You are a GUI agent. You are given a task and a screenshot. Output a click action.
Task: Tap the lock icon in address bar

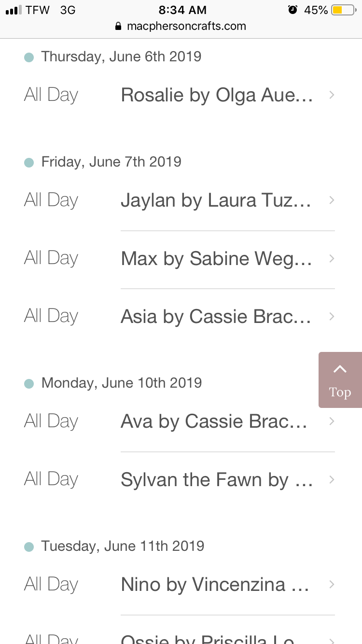[118, 27]
